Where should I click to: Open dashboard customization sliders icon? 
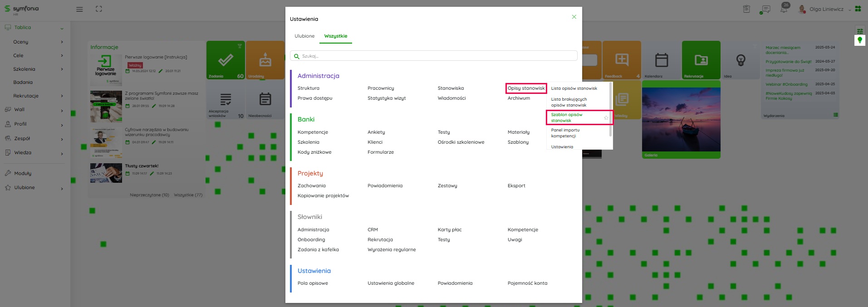[x=859, y=31]
